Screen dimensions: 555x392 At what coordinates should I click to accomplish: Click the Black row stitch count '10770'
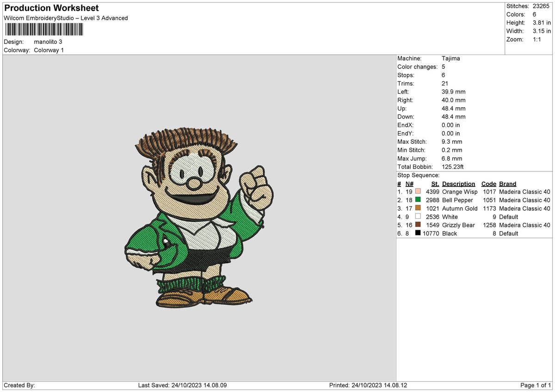pyautogui.click(x=431, y=233)
